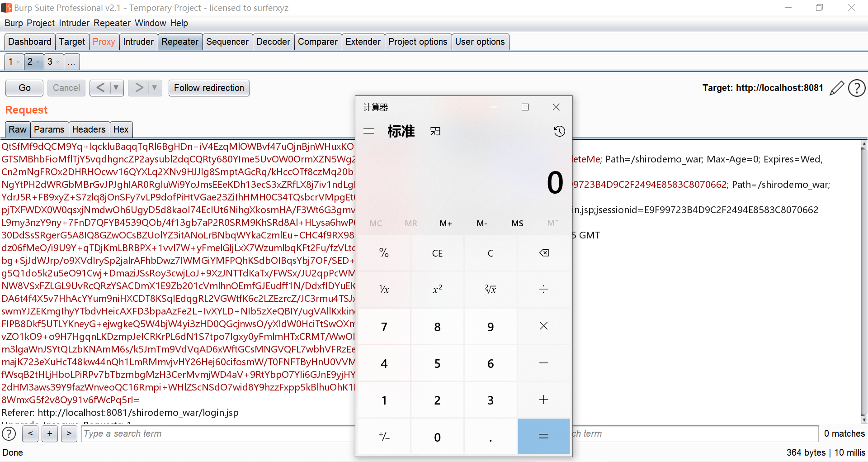Click the calculator backspace key
The image size is (868, 462).
544,253
